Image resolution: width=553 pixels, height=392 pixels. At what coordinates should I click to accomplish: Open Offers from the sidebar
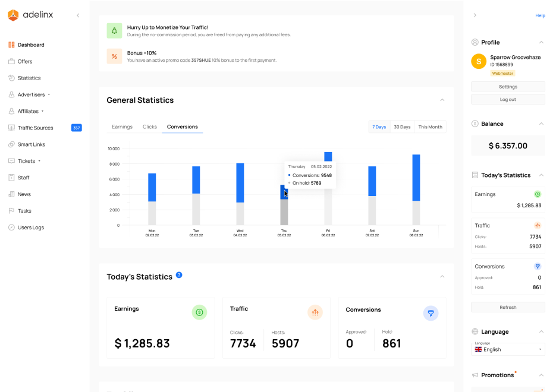pos(24,61)
